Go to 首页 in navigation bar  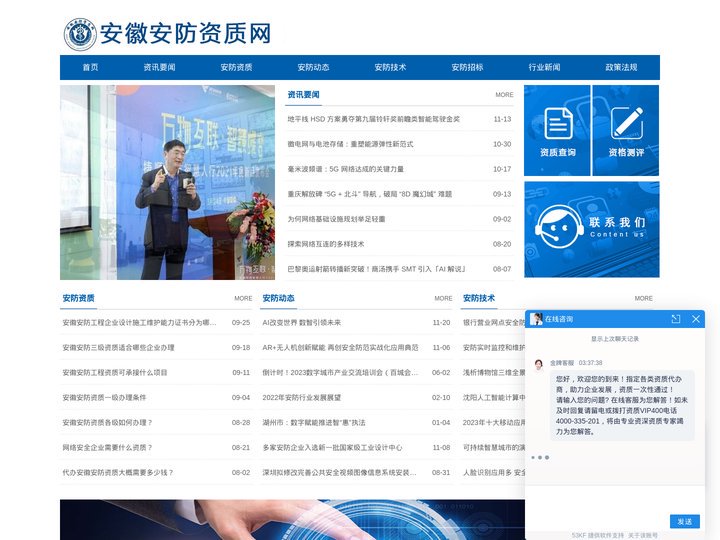click(90, 68)
